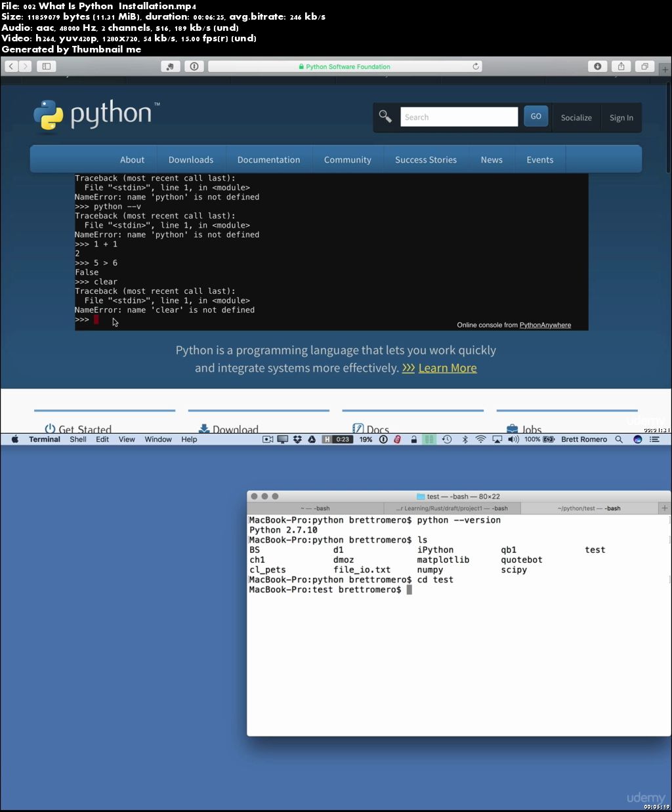Go forward in Safari
The image size is (672, 812).
click(25, 66)
